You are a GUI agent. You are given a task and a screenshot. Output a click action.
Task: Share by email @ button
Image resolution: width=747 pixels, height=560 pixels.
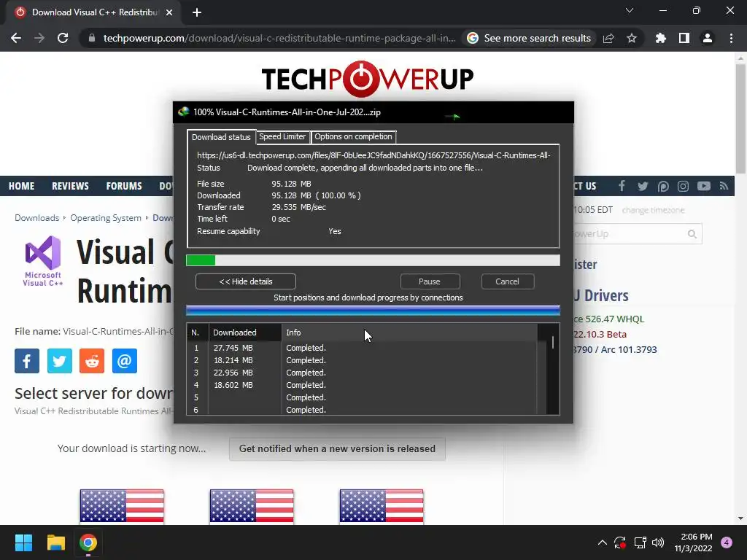[x=125, y=361]
